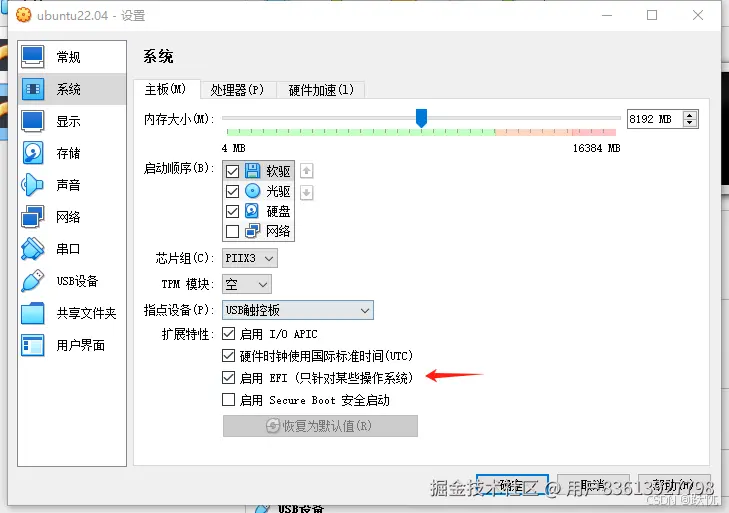Viewport: 729px width, 513px height.
Task: Maximize the settings dialog window
Action: tap(652, 15)
